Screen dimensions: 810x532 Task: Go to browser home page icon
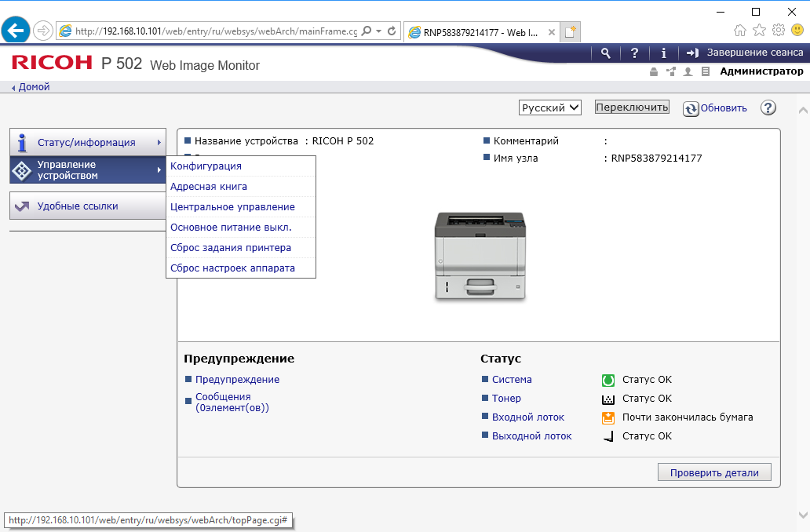(740, 31)
